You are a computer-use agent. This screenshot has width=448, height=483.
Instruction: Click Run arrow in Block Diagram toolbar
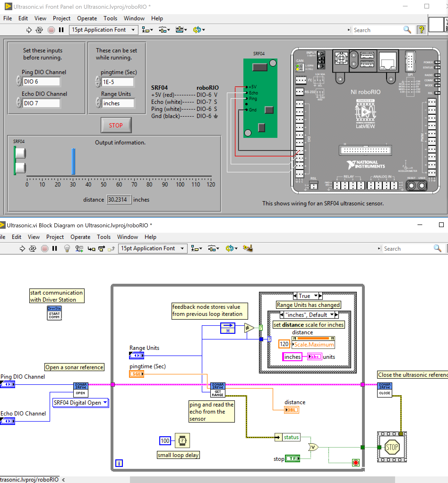22,249
